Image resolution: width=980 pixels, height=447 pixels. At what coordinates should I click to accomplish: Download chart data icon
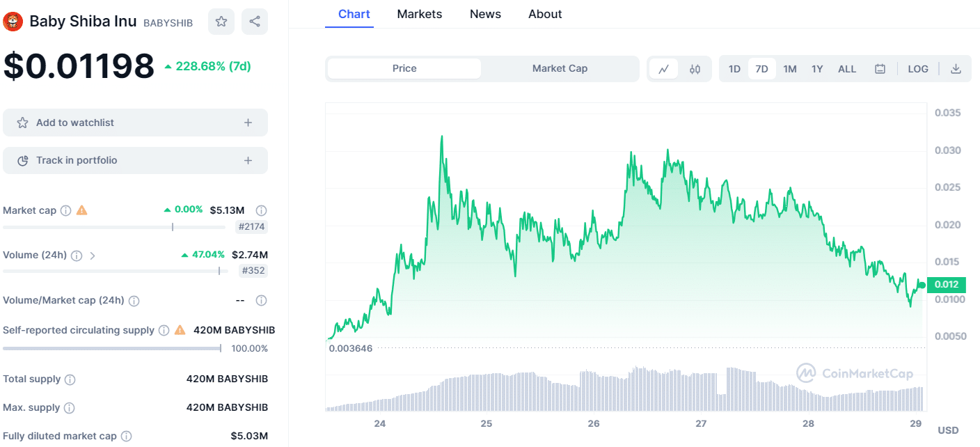[956, 69]
